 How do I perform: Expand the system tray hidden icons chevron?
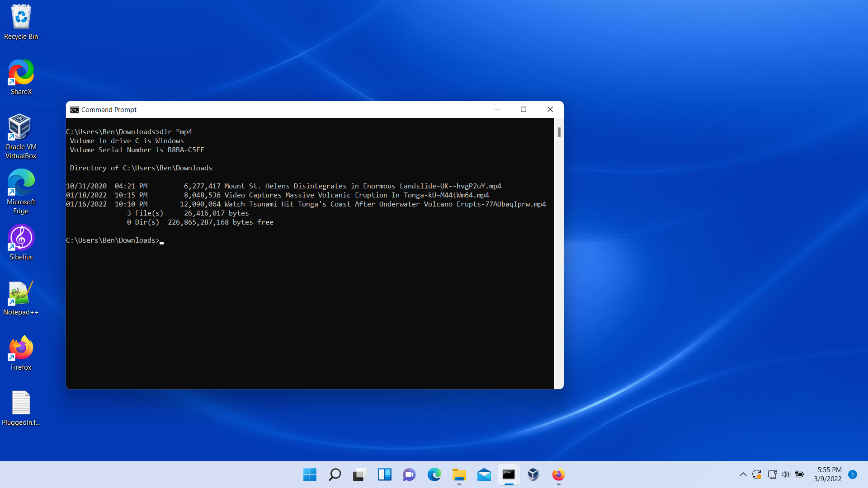[743, 474]
